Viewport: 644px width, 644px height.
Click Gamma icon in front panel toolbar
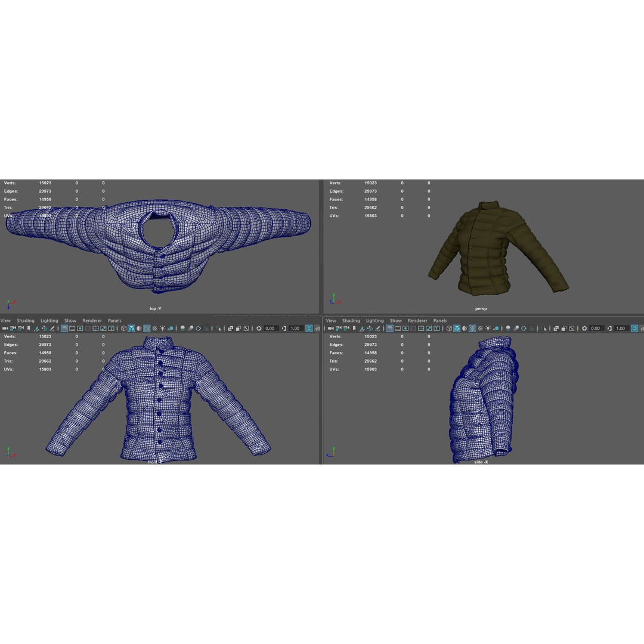click(284, 328)
